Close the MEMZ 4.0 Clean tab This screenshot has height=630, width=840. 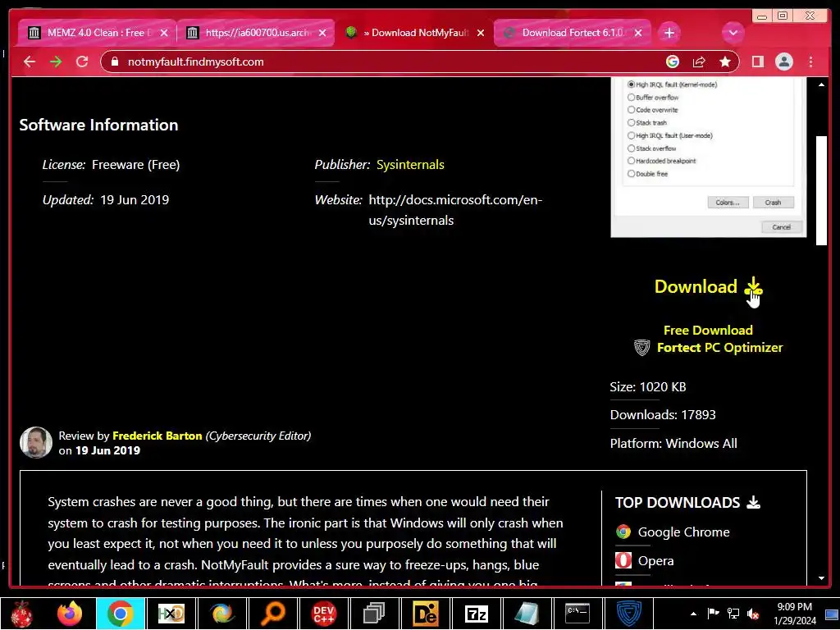pos(164,33)
